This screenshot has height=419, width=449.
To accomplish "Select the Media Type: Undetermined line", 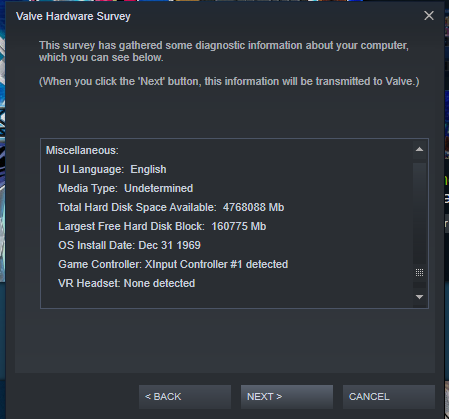I will pos(125,188).
